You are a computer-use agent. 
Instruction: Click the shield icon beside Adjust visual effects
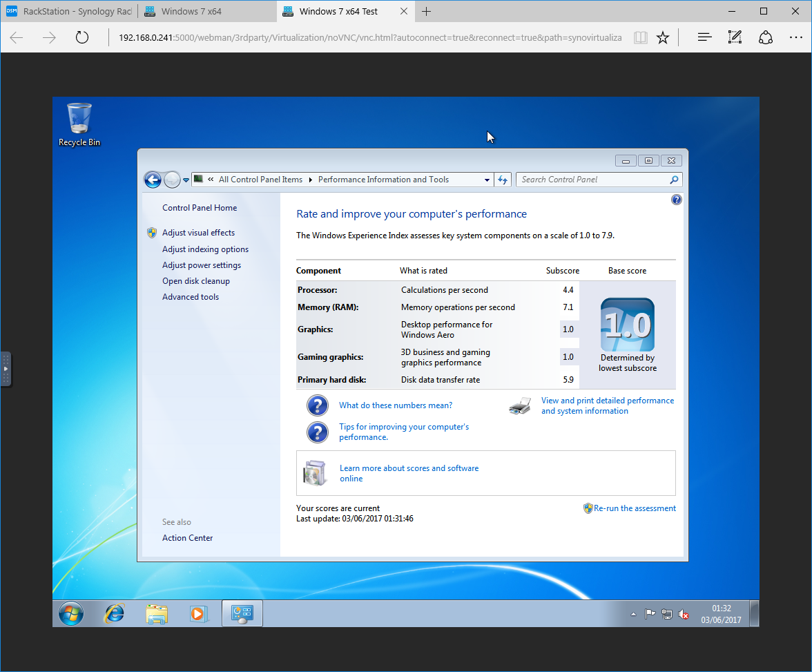(152, 233)
